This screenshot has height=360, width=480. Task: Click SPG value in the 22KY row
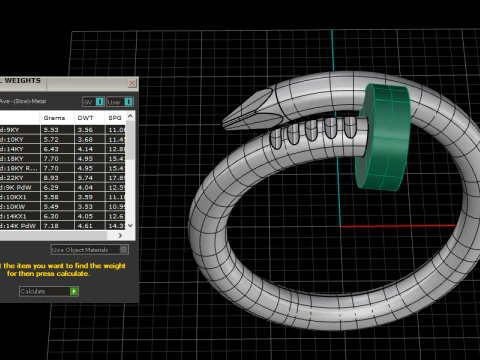click(x=117, y=178)
